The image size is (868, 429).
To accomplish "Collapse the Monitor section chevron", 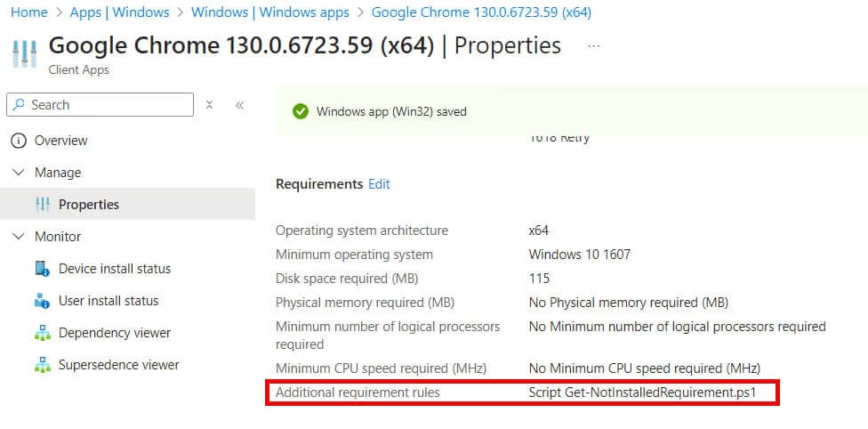I will [19, 237].
